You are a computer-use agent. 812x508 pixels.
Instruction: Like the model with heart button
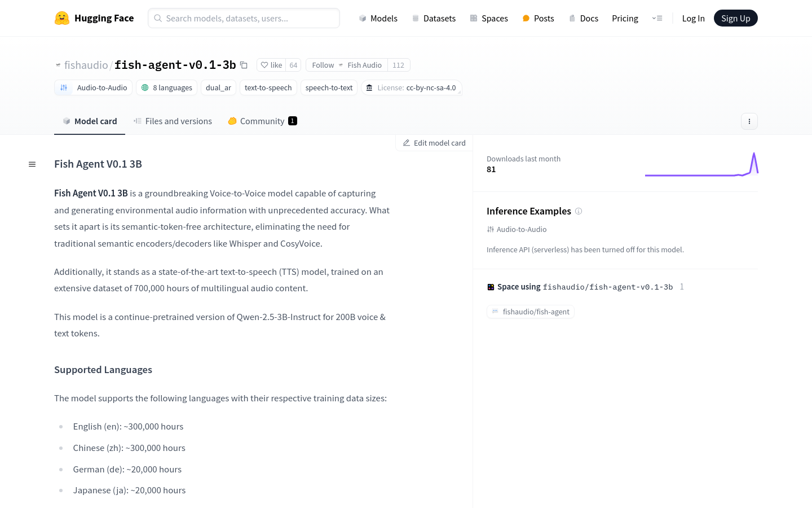pyautogui.click(x=271, y=65)
